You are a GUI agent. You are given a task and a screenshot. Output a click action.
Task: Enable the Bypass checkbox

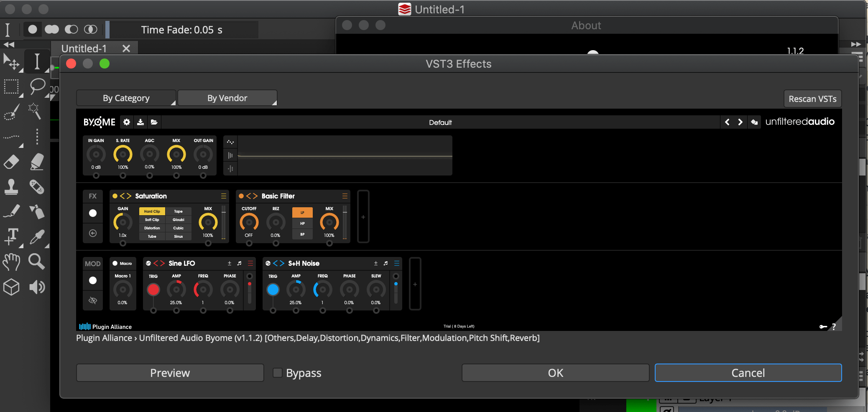pyautogui.click(x=278, y=373)
